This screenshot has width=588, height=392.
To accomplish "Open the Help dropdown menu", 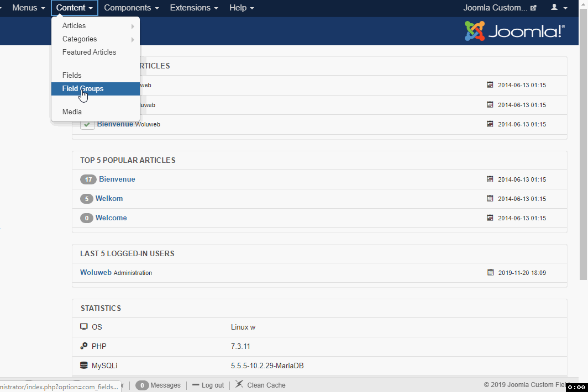I will [x=242, y=8].
